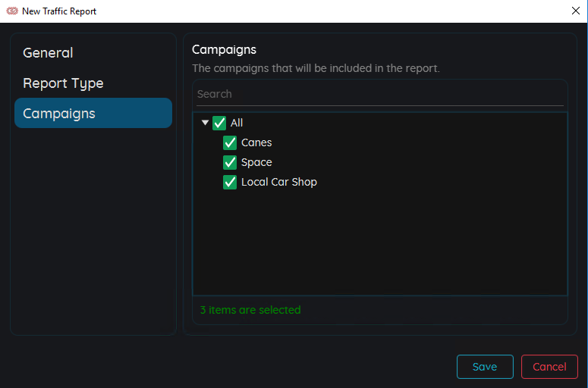Screen dimensions: 588x388
Task: Toggle the Local Car Shop checkbox
Action: [x=230, y=183]
